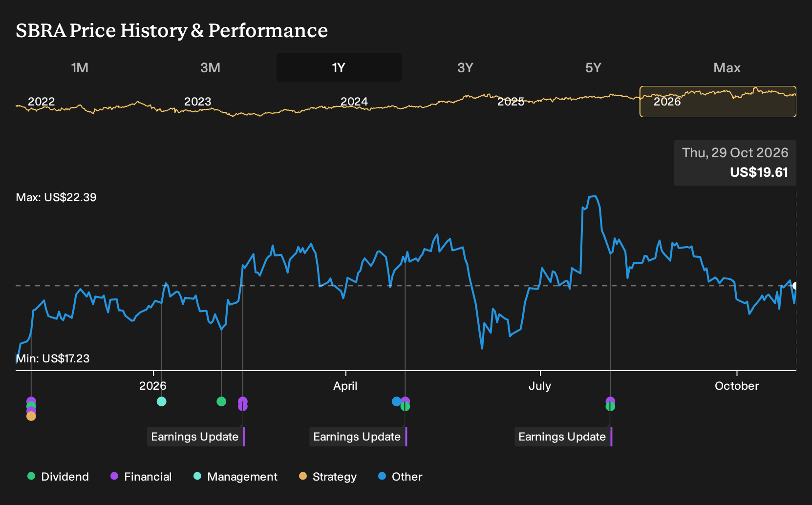
Task: Click the orange Strategy event marker
Action: (x=31, y=416)
